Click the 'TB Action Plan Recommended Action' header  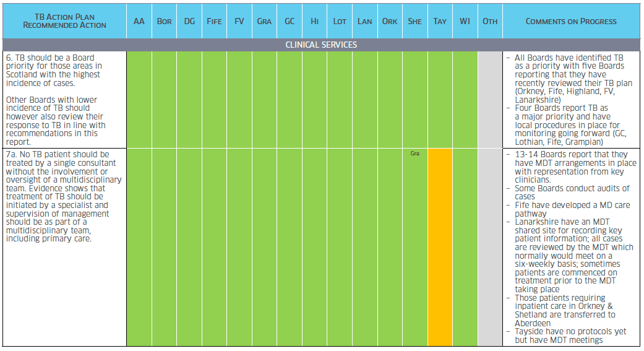pos(64,21)
